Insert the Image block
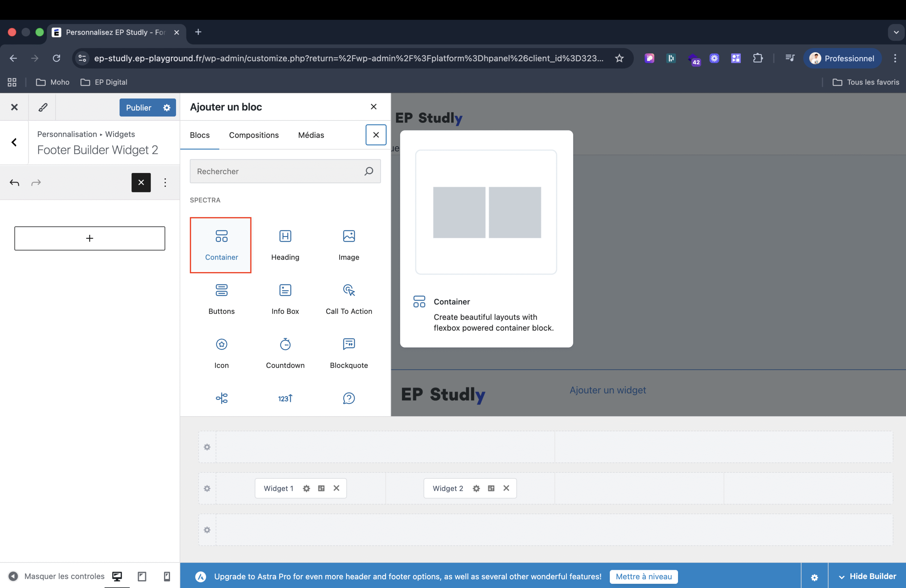 pos(349,245)
